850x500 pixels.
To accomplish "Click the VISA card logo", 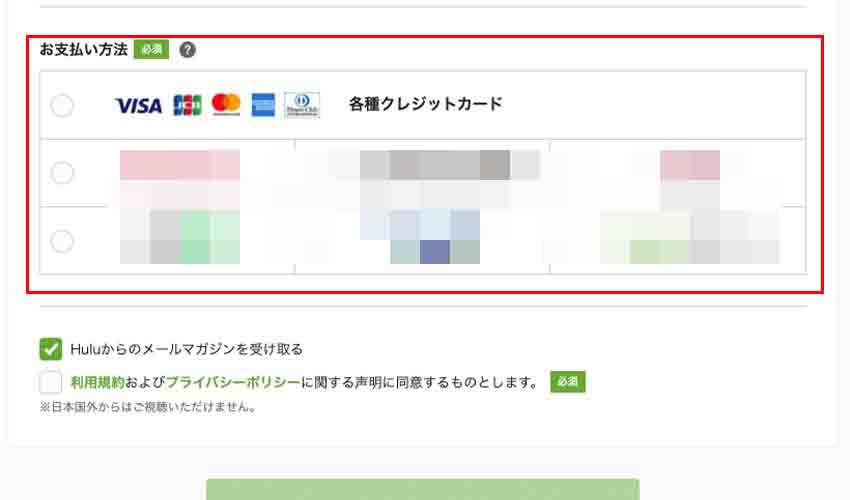I will 139,105.
